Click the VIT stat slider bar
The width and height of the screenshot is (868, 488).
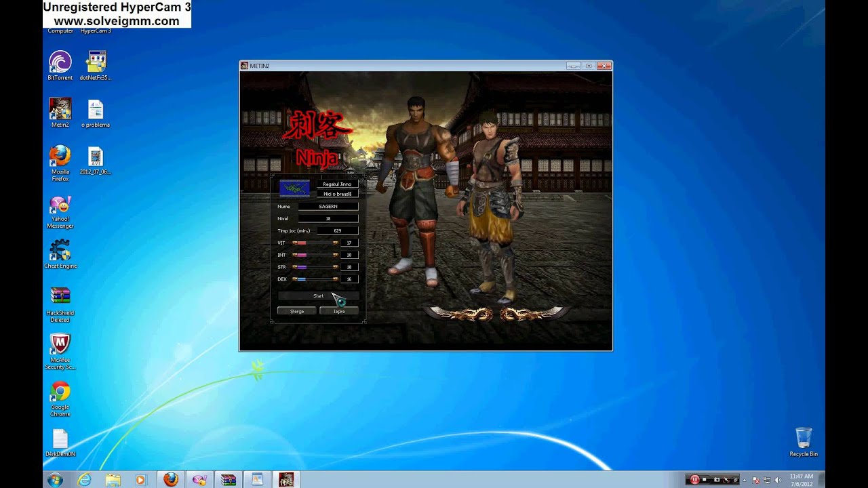point(315,243)
